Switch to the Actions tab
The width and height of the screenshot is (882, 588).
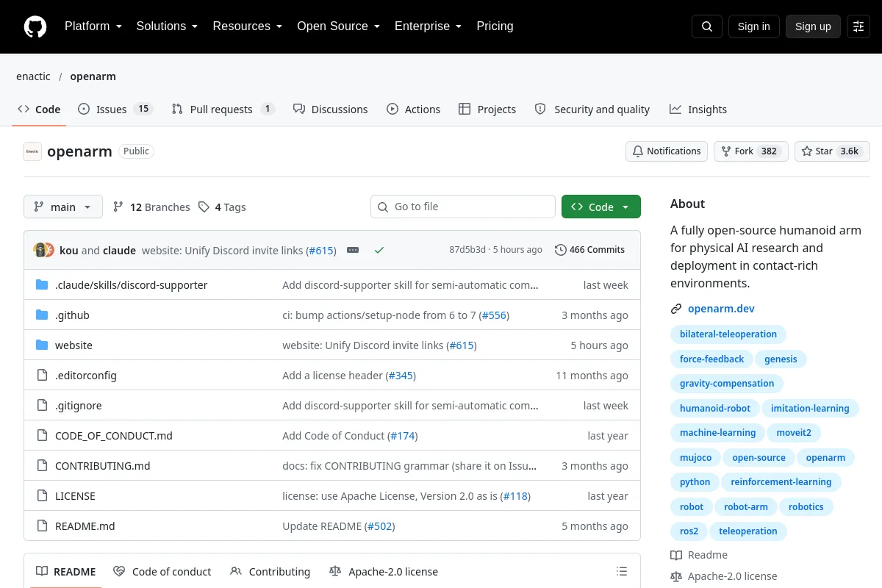click(413, 109)
